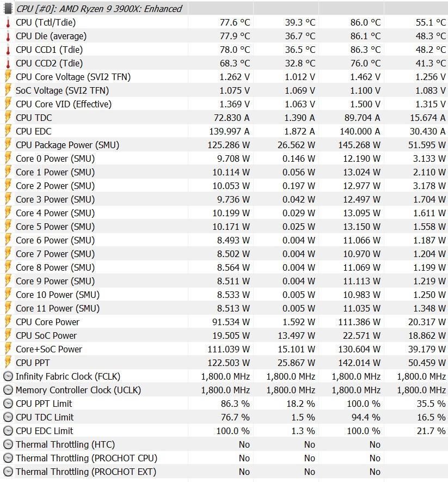This screenshot has width=448, height=482.
Task: Click lightning icon beside CPU TDC
Action: pyautogui.click(x=8, y=118)
